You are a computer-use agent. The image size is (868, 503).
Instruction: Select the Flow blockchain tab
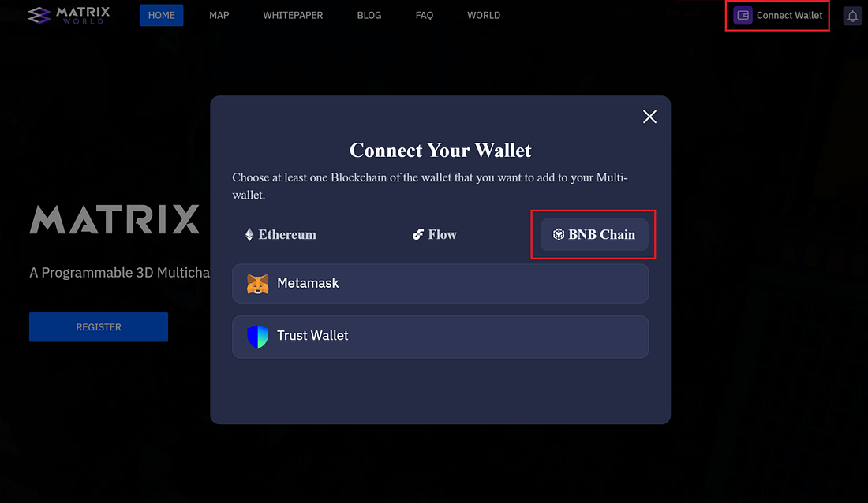coord(435,235)
